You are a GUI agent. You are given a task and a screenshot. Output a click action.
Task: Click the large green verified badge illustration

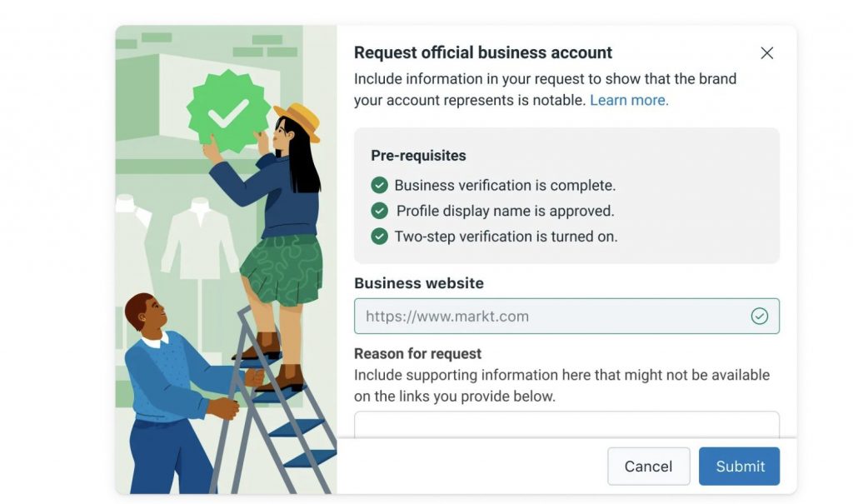click(x=228, y=112)
